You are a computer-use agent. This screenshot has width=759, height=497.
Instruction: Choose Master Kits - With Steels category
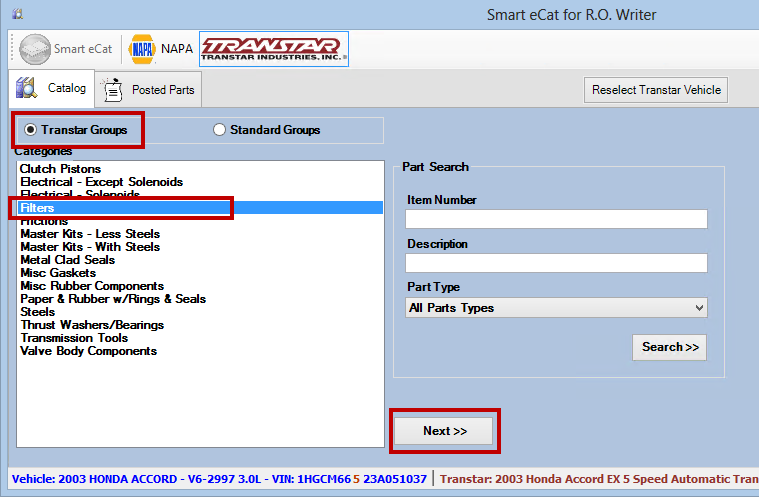(x=90, y=247)
